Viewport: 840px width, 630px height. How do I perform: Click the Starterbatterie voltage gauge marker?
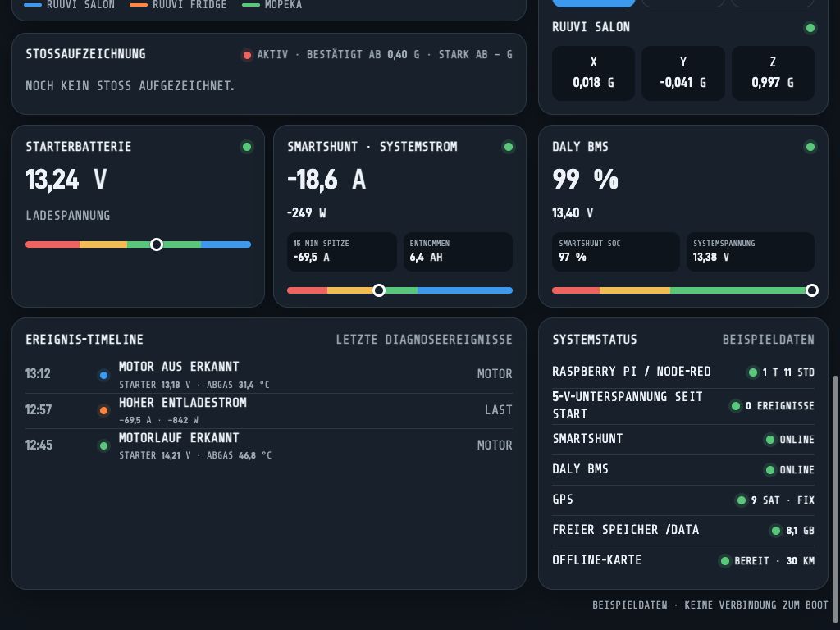point(157,244)
